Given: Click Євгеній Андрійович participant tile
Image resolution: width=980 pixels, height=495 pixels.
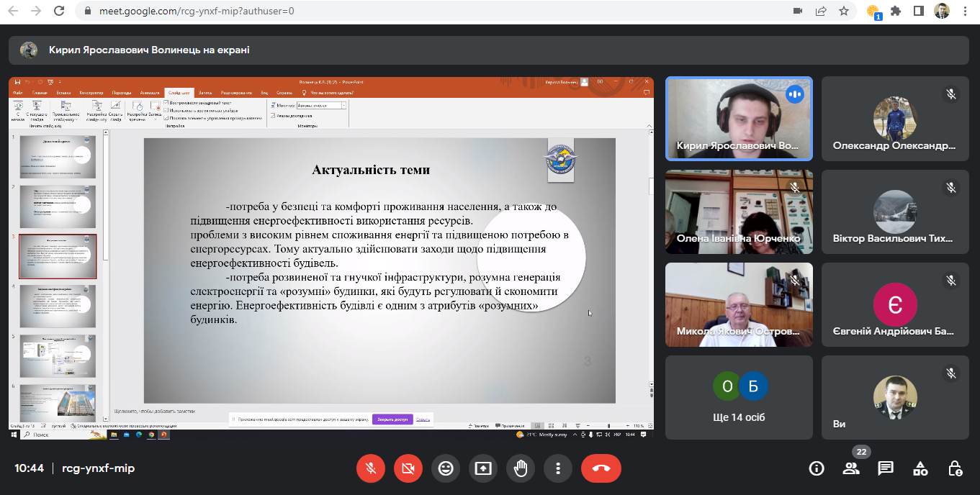Looking at the screenshot, I should click(895, 304).
